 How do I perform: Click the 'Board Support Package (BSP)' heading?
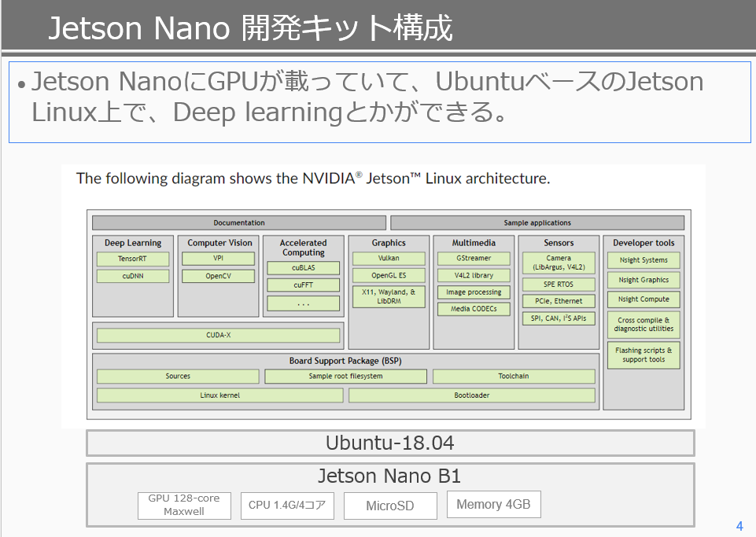pos(345,361)
